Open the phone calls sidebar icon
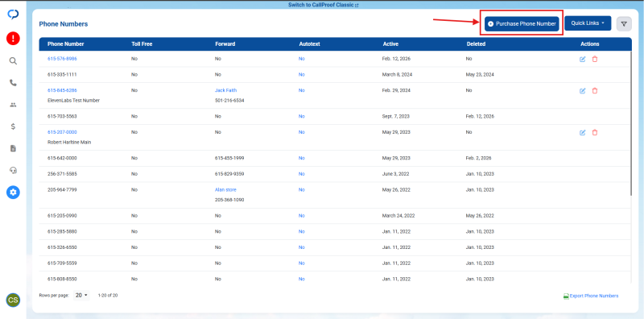 [x=13, y=83]
